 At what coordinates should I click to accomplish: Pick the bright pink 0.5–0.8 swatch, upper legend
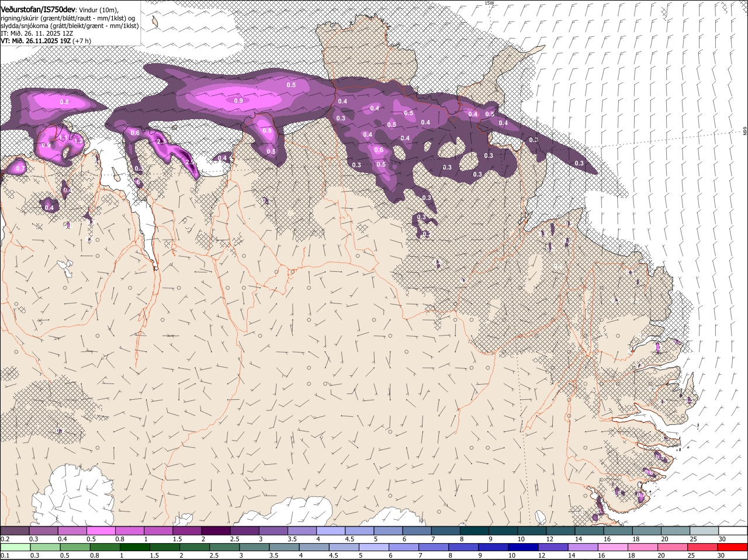(x=101, y=530)
